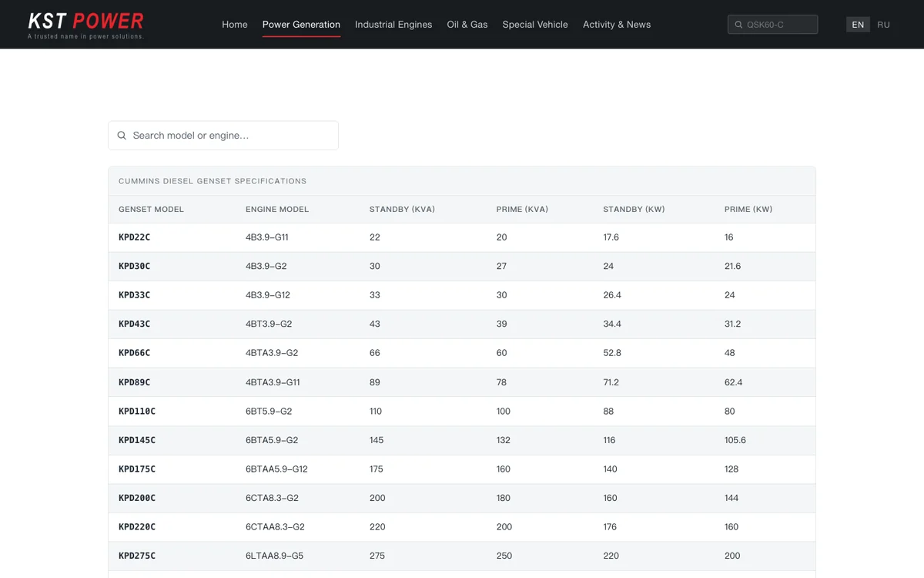Click the magnifier icon in model search box
924x578 pixels.
point(122,136)
